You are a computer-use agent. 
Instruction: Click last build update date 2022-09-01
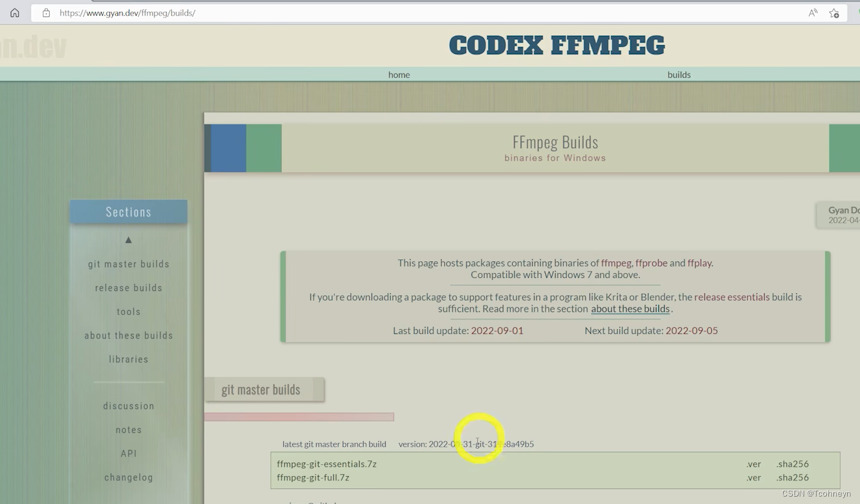click(x=497, y=330)
